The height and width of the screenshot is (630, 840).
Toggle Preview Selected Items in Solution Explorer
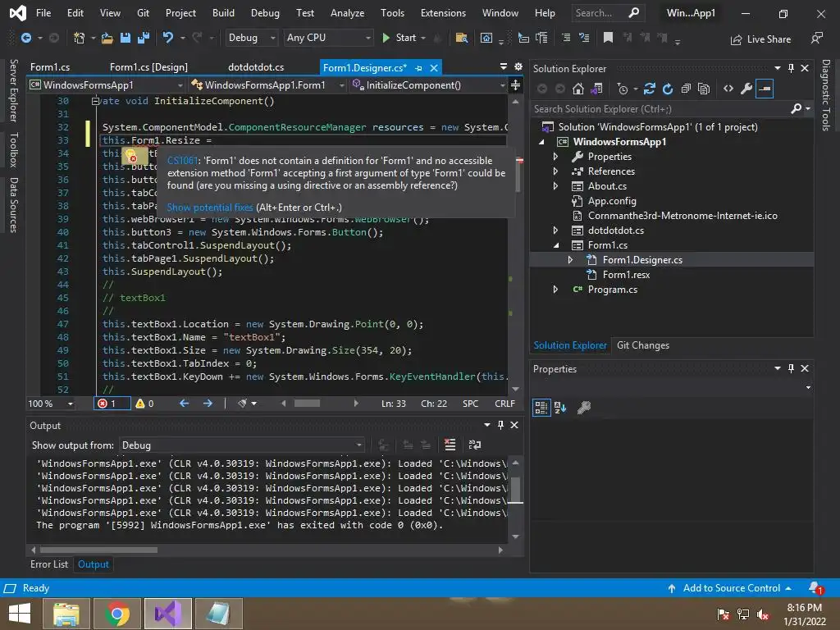click(765, 89)
